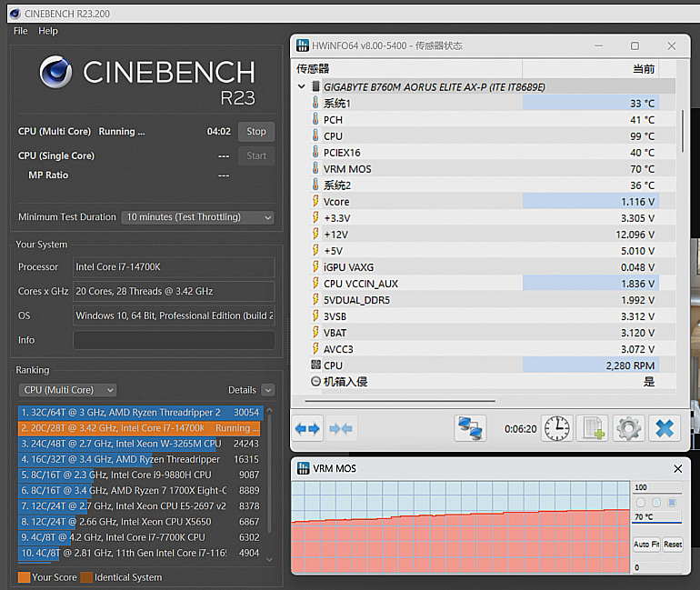The width and height of the screenshot is (700, 590).
Task: Open HWiNFO sensor settings gear icon
Action: 627,428
